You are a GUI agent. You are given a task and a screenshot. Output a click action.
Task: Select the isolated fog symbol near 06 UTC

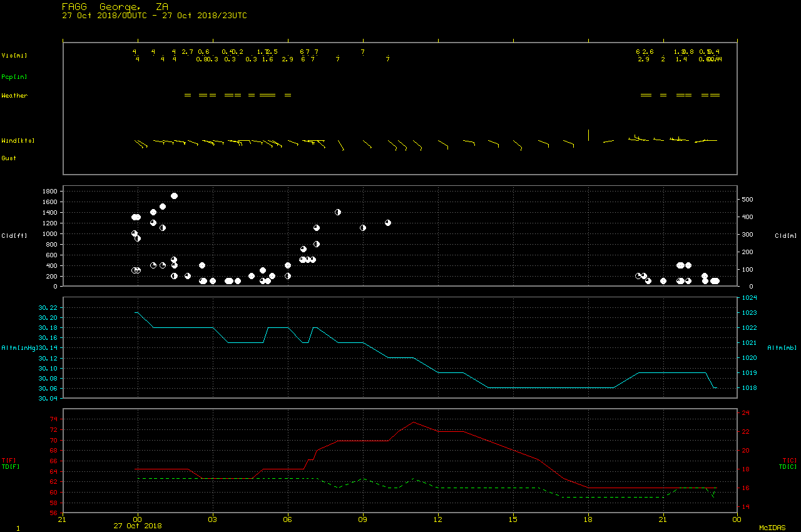click(288, 95)
